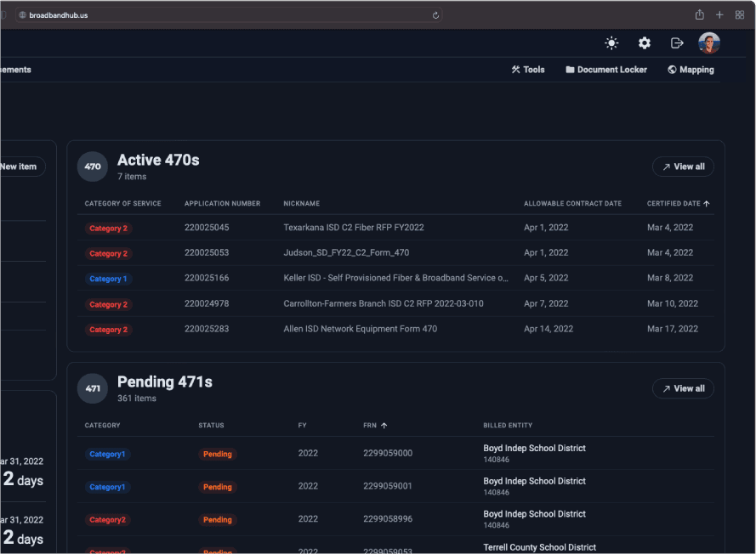Open settings via the gear icon
The width and height of the screenshot is (756, 554).
point(645,43)
